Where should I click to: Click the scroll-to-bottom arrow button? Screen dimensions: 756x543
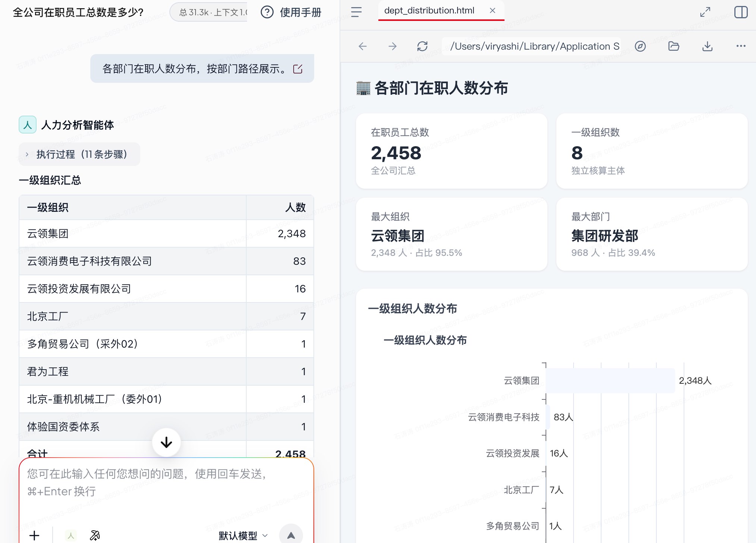(166, 442)
